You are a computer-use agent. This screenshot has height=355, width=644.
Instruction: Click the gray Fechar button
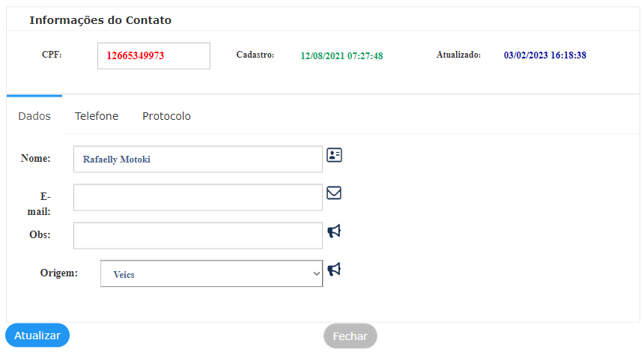coord(350,336)
